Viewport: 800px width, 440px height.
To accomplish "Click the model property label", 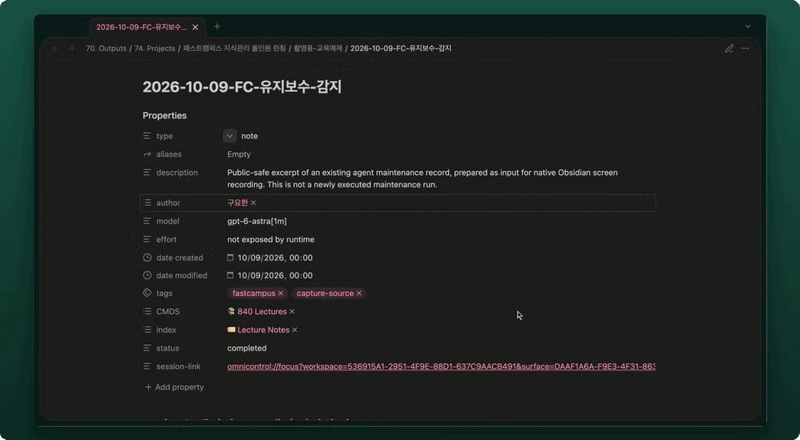I will (168, 221).
